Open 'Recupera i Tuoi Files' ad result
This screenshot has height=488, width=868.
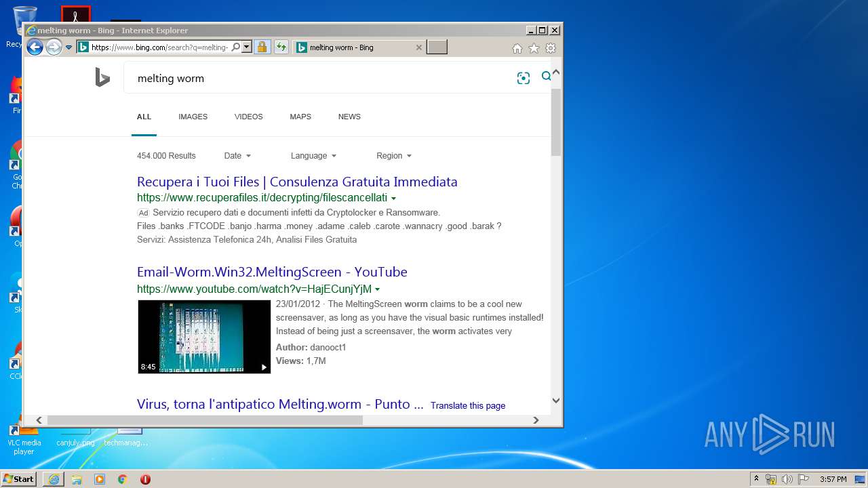297,182
